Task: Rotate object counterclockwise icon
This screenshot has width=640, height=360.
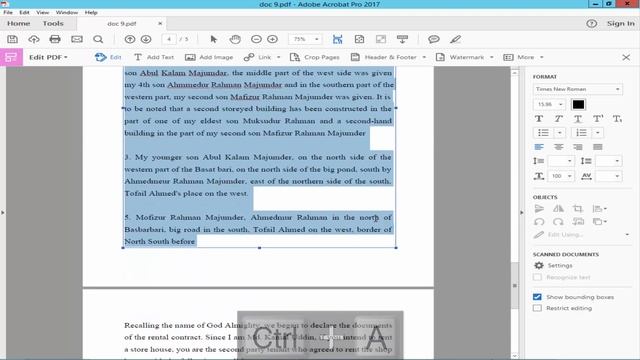Action: click(x=539, y=222)
